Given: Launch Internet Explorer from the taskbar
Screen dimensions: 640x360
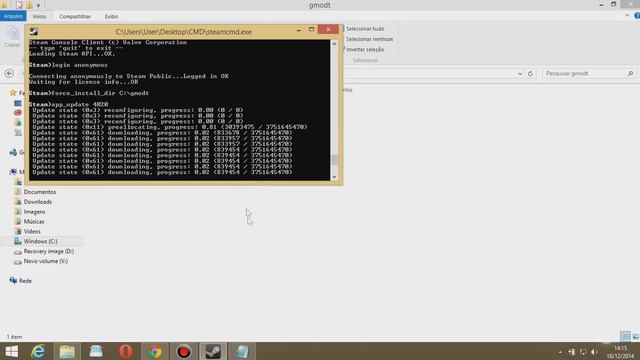Looking at the screenshot, I should 38,351.
